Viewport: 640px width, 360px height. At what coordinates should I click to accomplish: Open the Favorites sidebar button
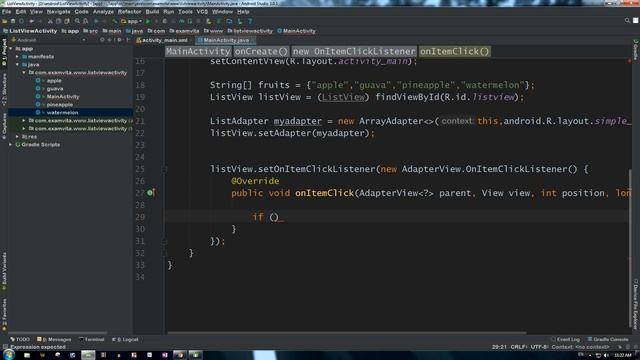point(4,314)
